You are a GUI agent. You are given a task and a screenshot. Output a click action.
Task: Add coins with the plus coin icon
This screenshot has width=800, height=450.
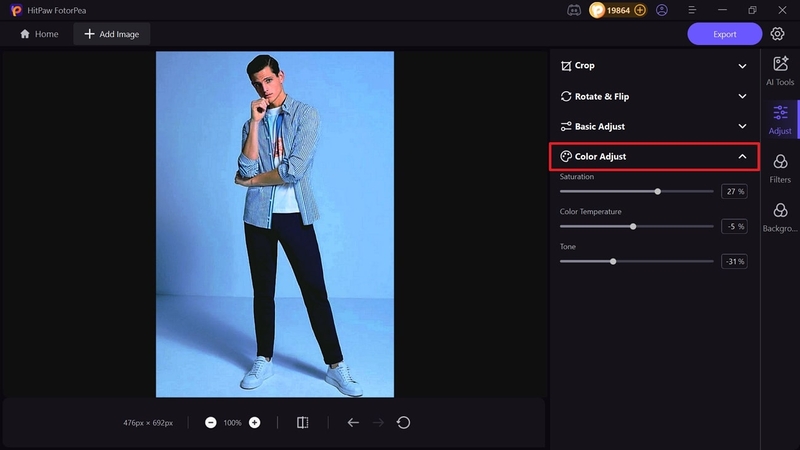640,10
